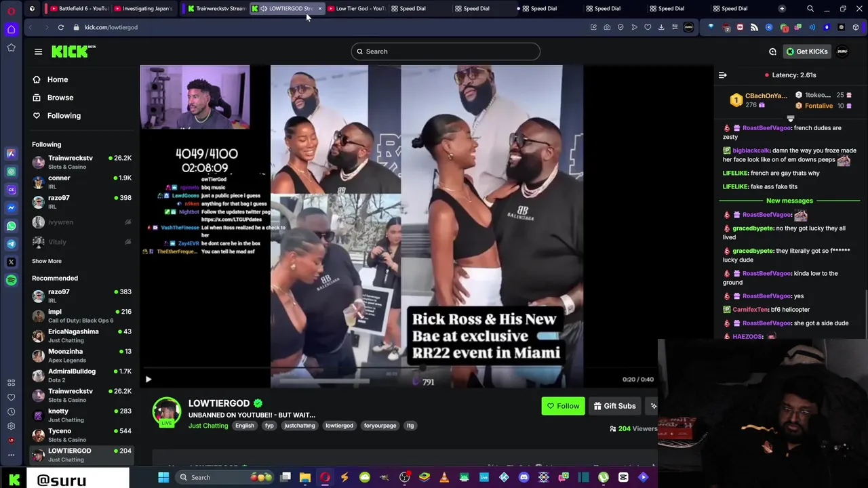868x488 pixels.
Task: Click the justchatting tag
Action: pyautogui.click(x=300, y=426)
